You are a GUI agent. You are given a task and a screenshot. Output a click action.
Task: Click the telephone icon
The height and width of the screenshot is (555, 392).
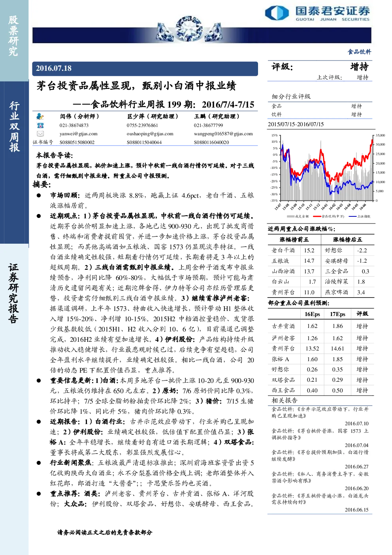tap(40, 125)
